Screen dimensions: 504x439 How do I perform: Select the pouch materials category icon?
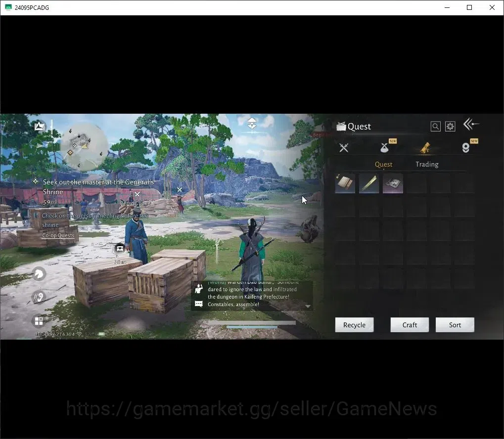point(384,147)
